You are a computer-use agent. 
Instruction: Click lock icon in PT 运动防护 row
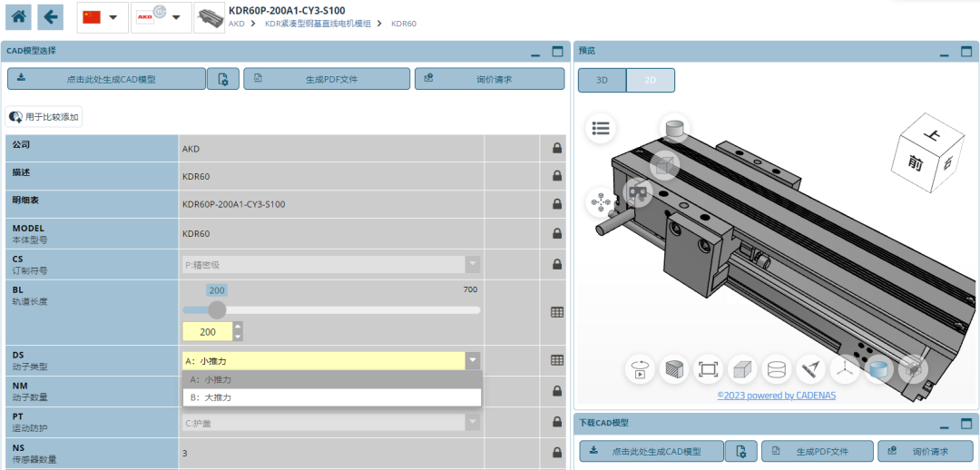point(556,422)
